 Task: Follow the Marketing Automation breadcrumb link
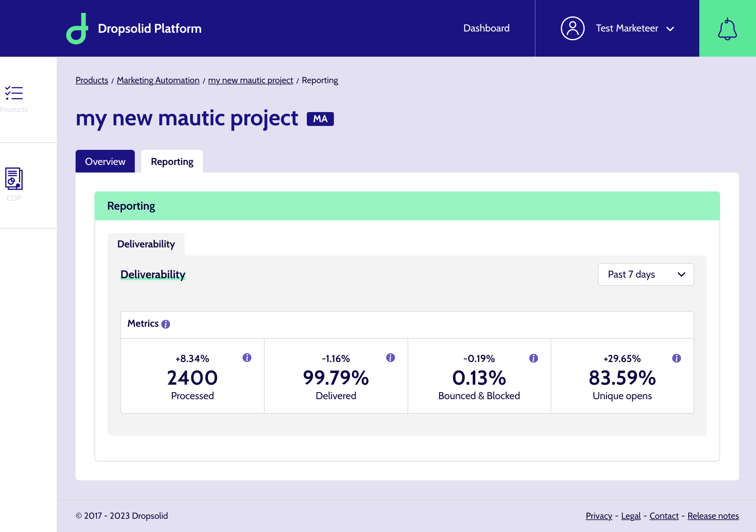point(158,80)
